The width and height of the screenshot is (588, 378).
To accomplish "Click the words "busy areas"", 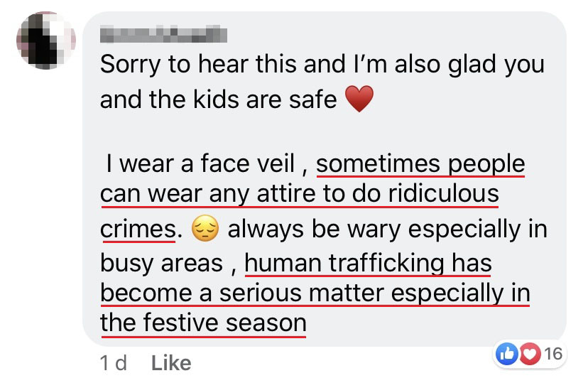I will coord(161,264).
